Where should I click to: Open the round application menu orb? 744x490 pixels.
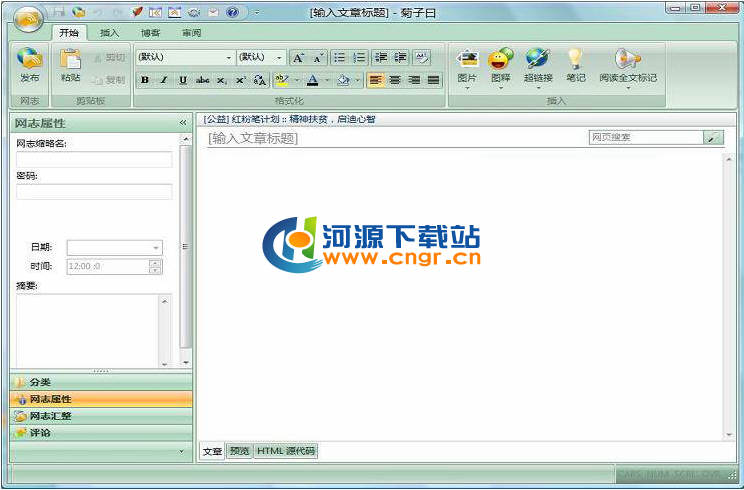pyautogui.click(x=28, y=19)
